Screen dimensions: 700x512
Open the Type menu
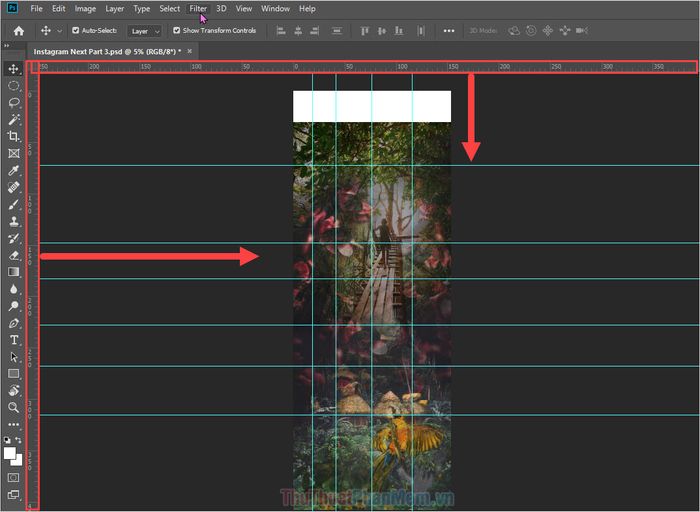click(x=142, y=8)
